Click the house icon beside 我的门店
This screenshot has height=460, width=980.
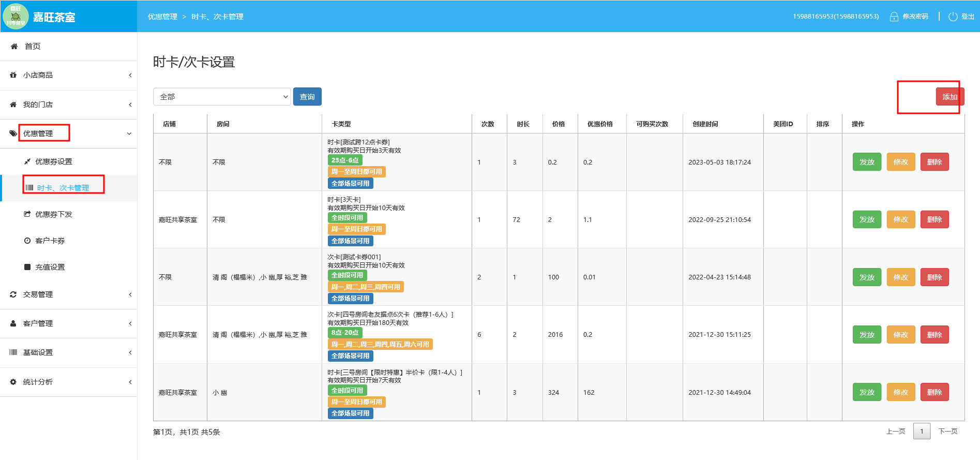(13, 105)
